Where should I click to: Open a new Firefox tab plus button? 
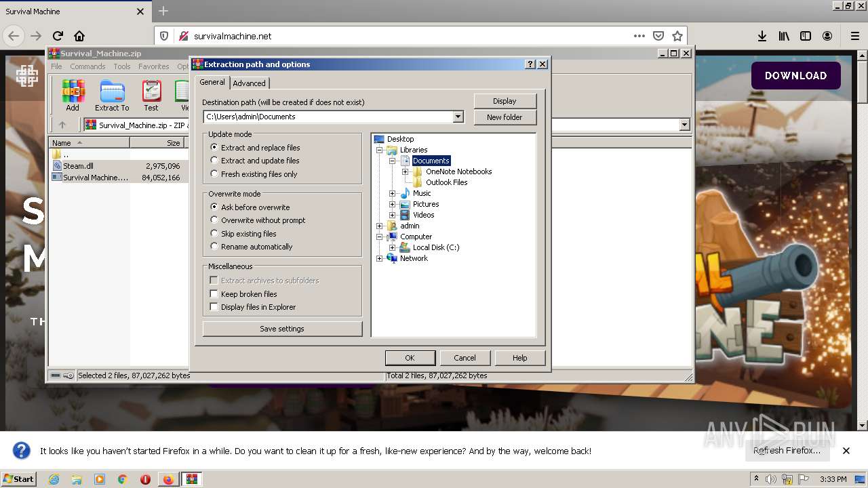click(163, 12)
